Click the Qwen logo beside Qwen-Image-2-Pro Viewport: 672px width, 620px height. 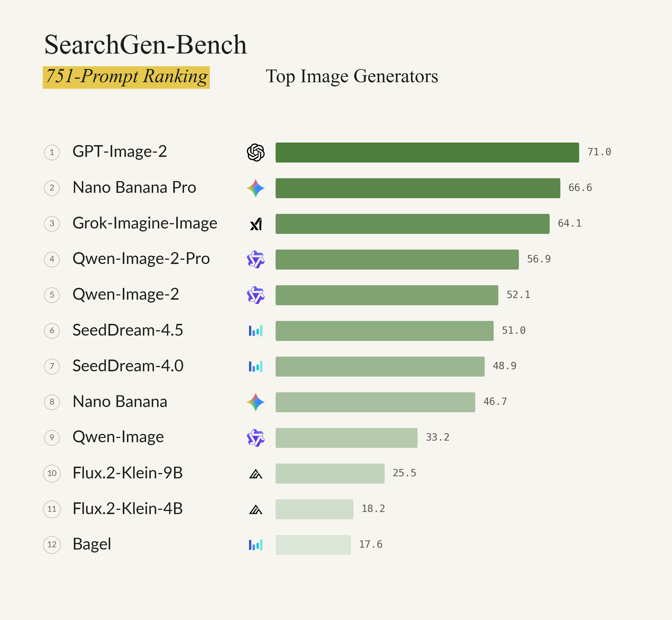(x=255, y=259)
